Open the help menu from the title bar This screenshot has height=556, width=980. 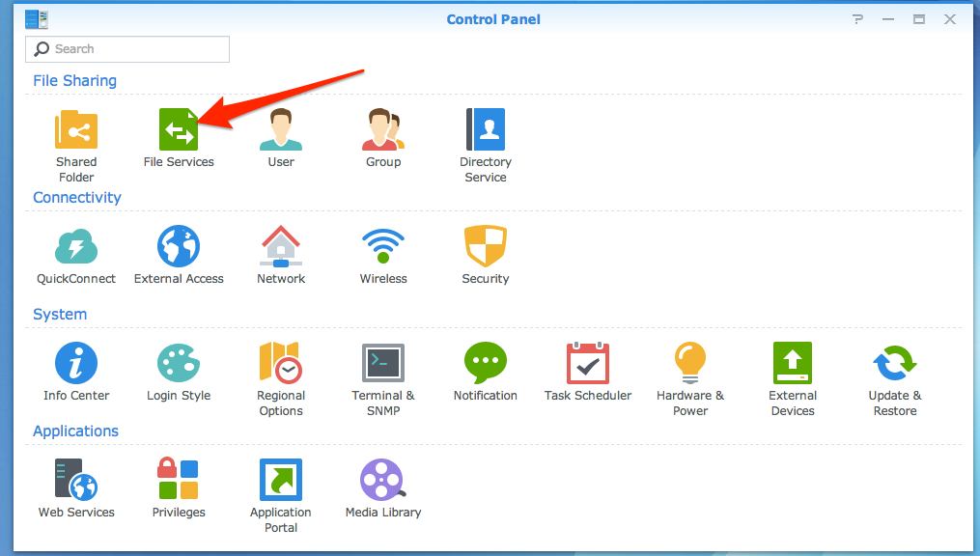click(x=857, y=18)
